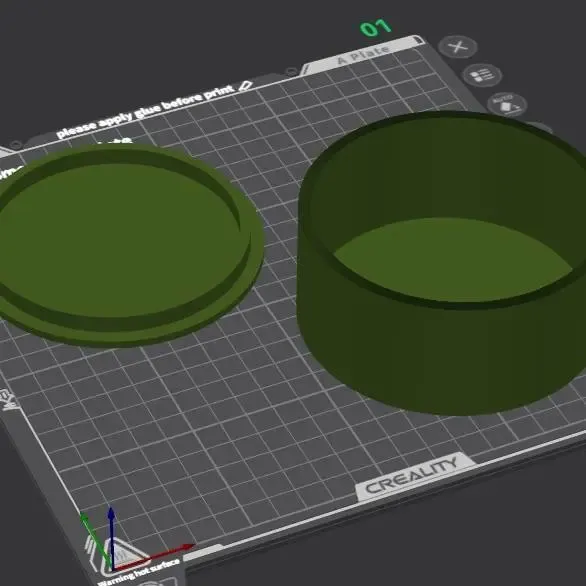
Task: Click the 'please apply glue before print' text
Action: click(x=146, y=111)
